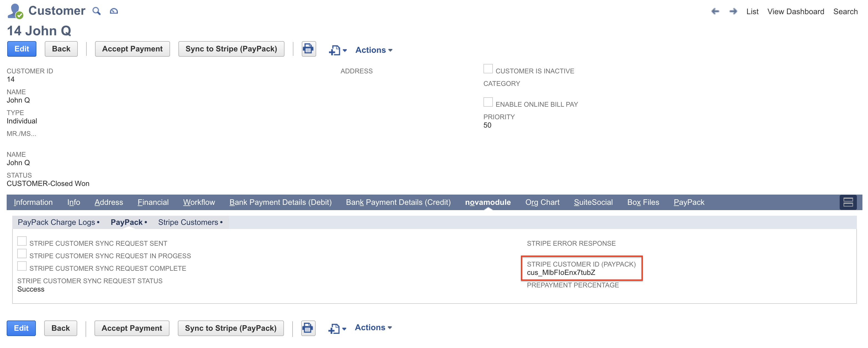
Task: Switch to the Financial tab
Action: (x=153, y=202)
